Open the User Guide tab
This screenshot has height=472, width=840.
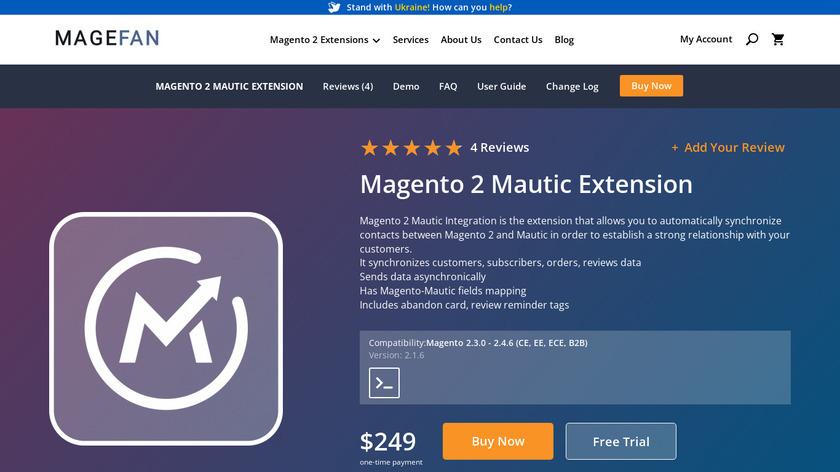501,86
